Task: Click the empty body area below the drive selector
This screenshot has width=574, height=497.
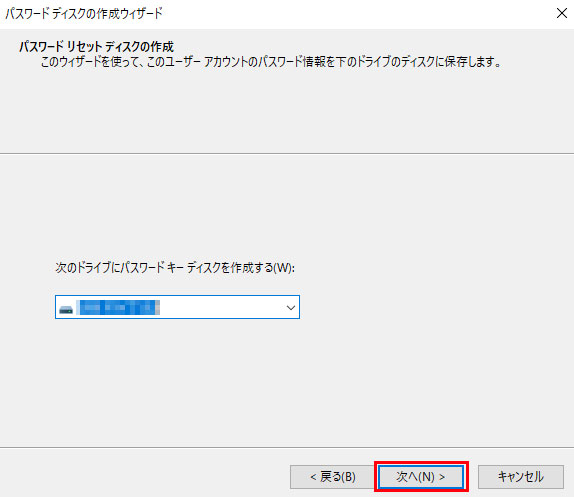Action: point(287,381)
